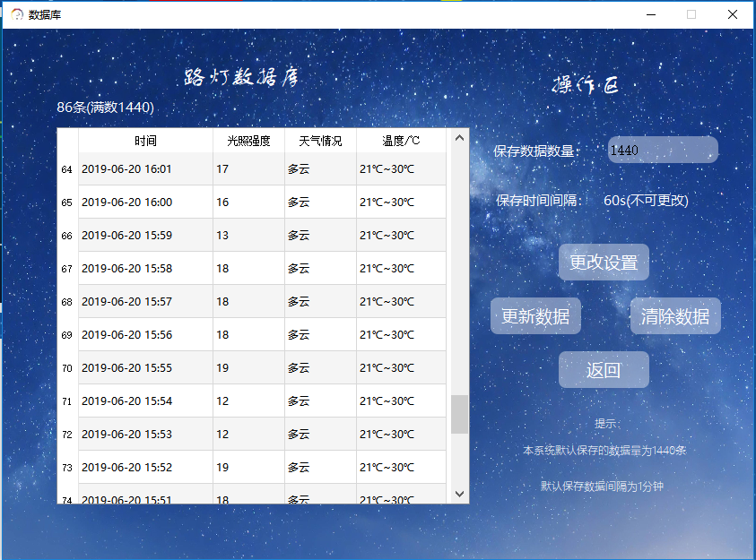Click the scrollbar down arrow below the table
This screenshot has width=756, height=560.
458,493
